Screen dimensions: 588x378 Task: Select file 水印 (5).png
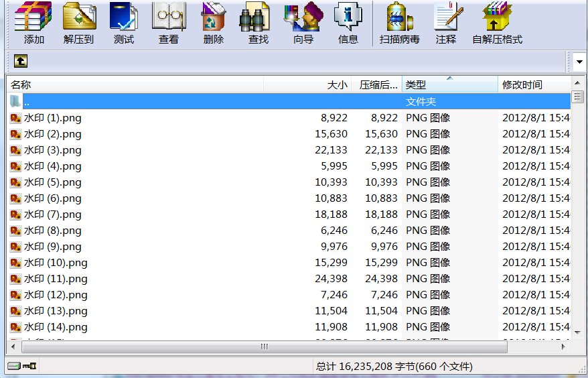[289, 182]
